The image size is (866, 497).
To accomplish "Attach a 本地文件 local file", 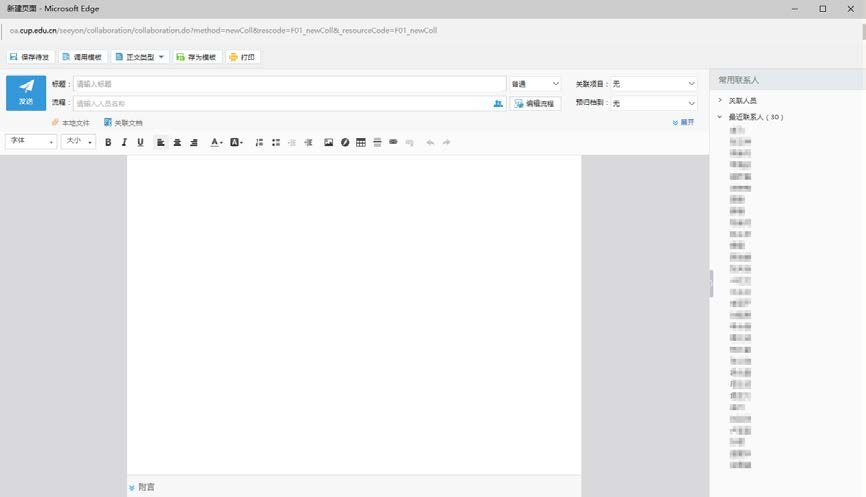I will tap(70, 123).
